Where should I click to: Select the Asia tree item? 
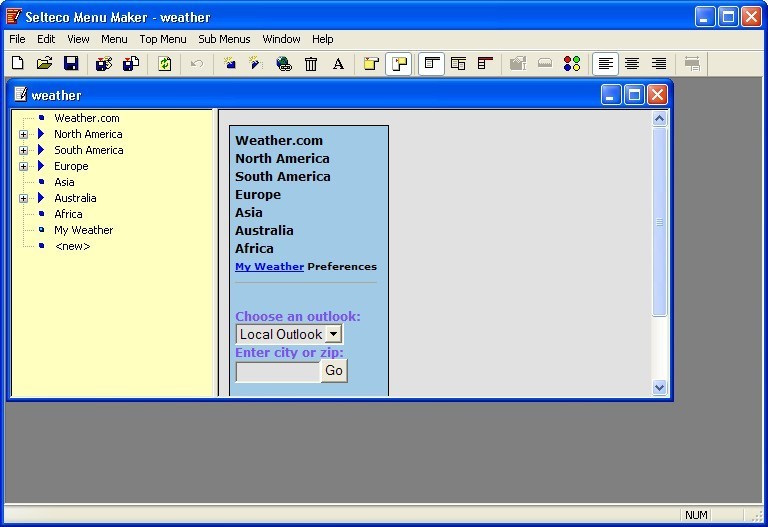(64, 182)
